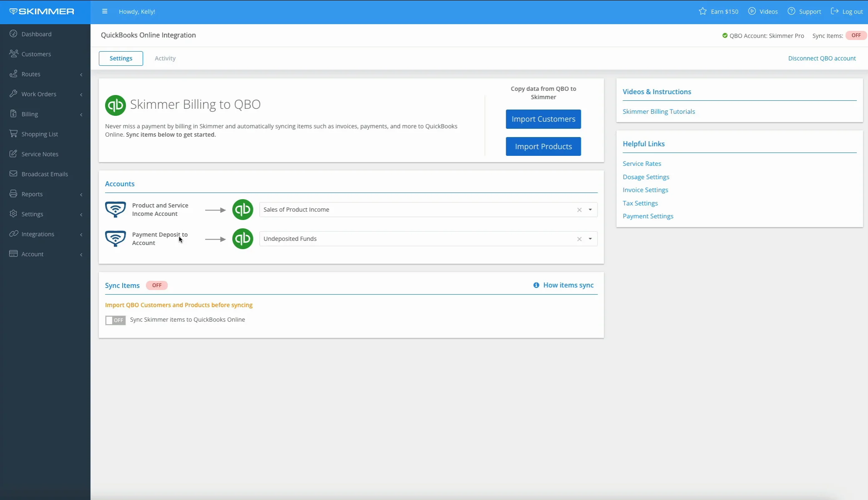The width and height of the screenshot is (868, 500).
Task: Open Dosage Settings helpful link
Action: tap(646, 177)
